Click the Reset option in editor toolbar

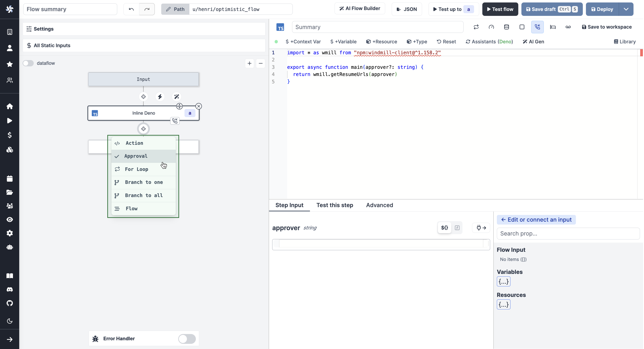(x=446, y=42)
